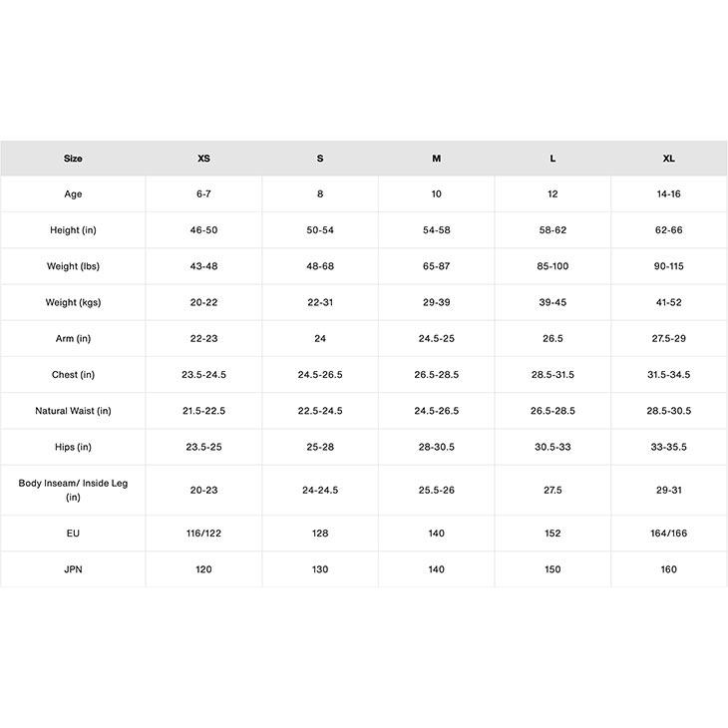This screenshot has height=728, width=728.
Task: Select the arm measurement 27.5-29
Action: click(x=669, y=339)
